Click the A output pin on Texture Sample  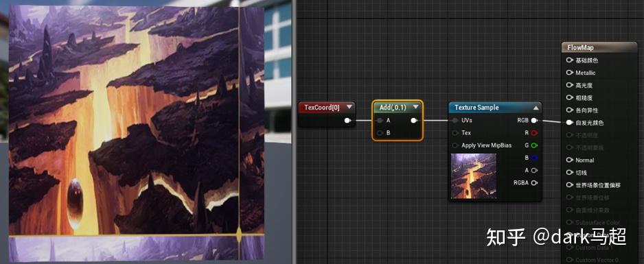534,170
